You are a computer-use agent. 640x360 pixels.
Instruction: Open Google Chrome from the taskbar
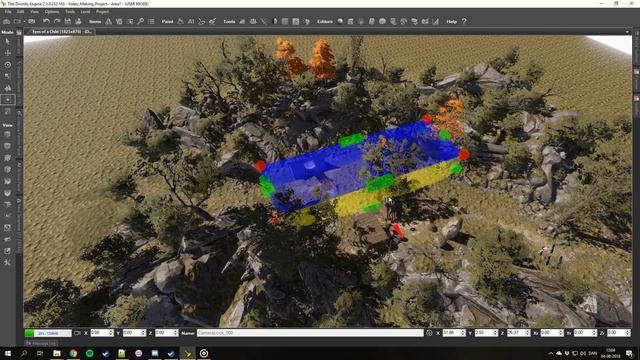(73, 353)
